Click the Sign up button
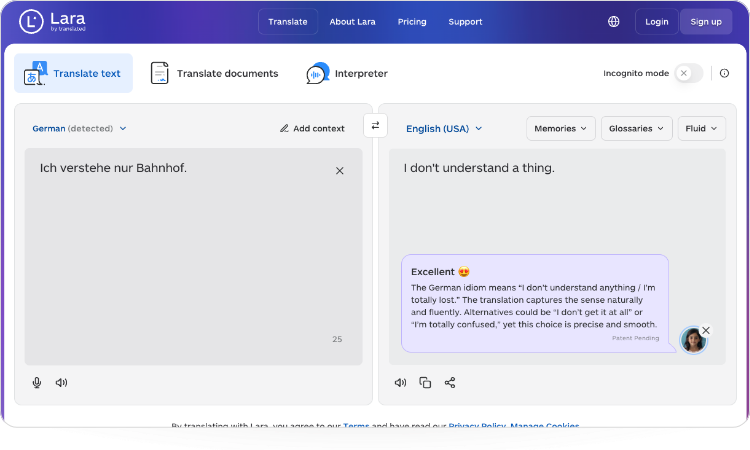The height and width of the screenshot is (450, 750). [706, 22]
